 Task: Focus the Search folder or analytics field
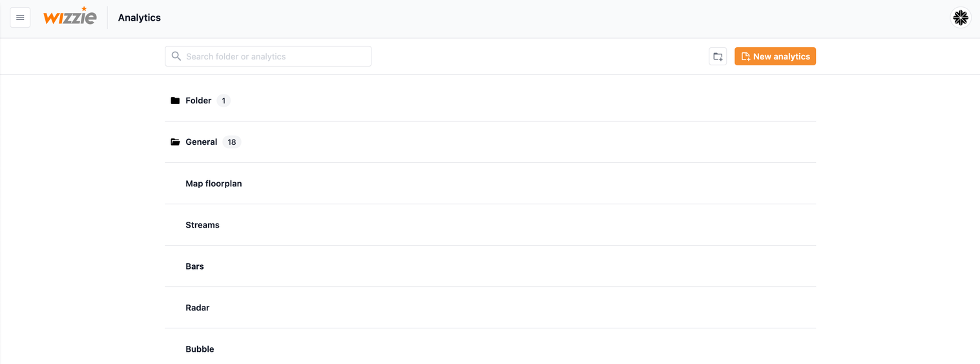275,56
